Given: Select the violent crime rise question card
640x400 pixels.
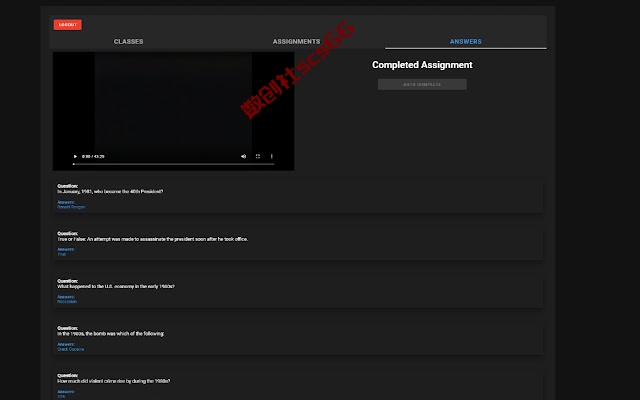Looking at the screenshot, I should click(298, 385).
